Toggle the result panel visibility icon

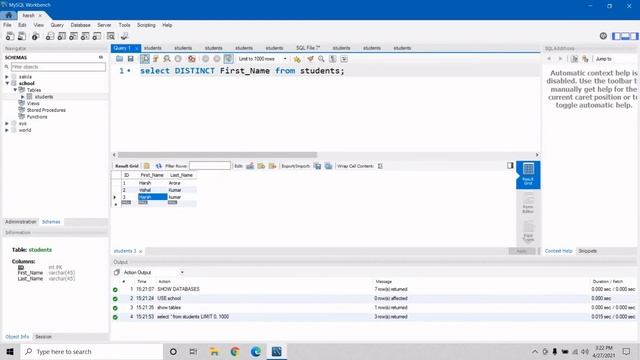(510, 165)
